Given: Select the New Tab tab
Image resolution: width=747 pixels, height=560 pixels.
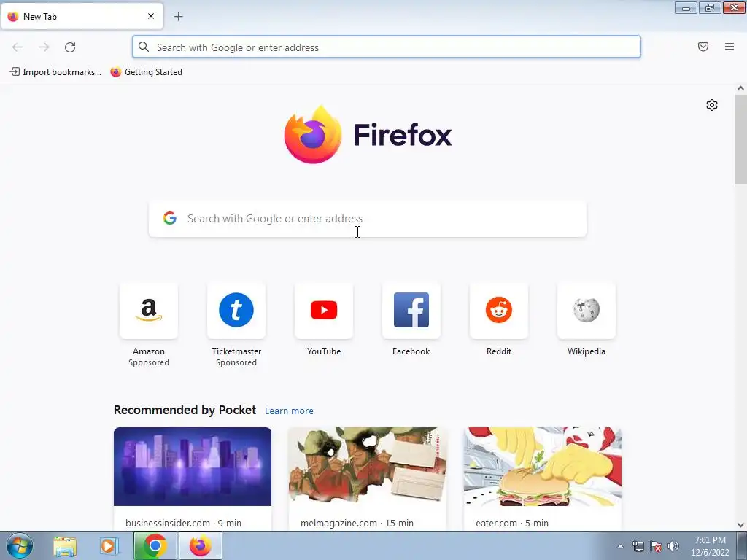Looking at the screenshot, I should pos(82,16).
